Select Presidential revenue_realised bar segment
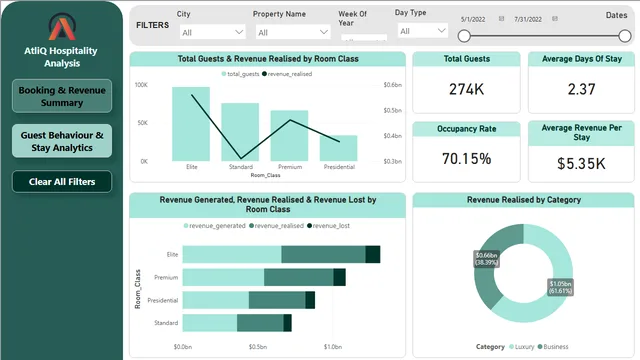This screenshot has width=640, height=360. (277, 300)
